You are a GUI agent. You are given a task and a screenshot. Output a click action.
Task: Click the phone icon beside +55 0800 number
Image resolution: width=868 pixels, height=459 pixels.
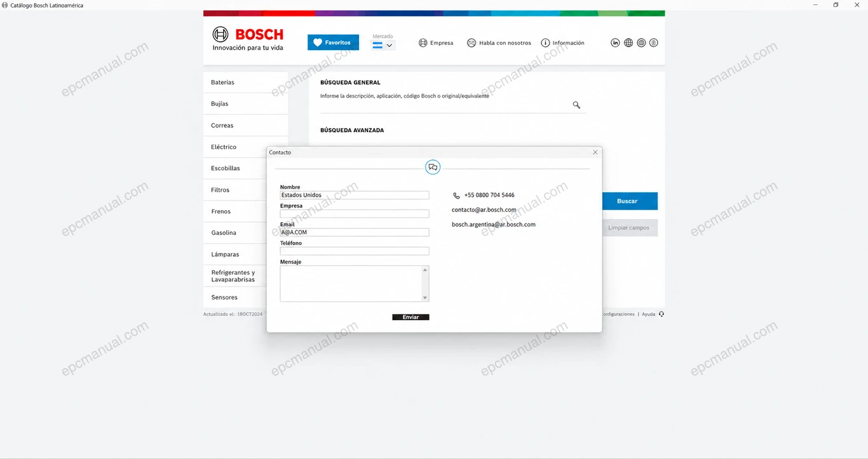[x=456, y=196]
